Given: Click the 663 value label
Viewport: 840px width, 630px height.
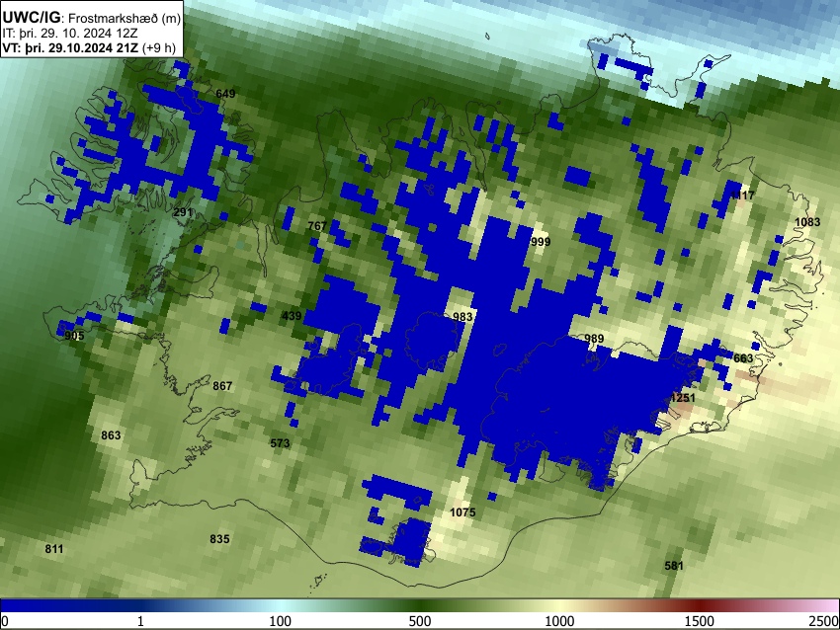Looking at the screenshot, I should pos(743,358).
